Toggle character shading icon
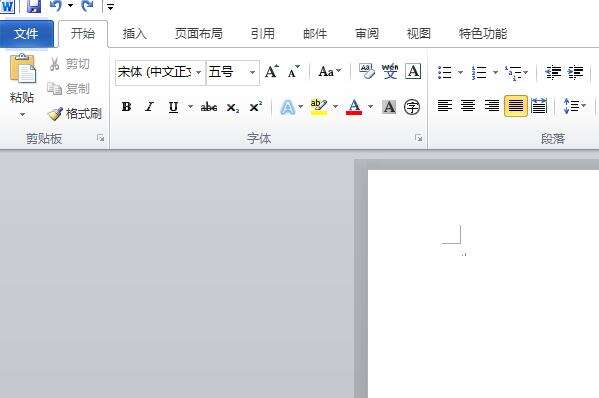Image resolution: width=599 pixels, height=398 pixels. (x=389, y=107)
